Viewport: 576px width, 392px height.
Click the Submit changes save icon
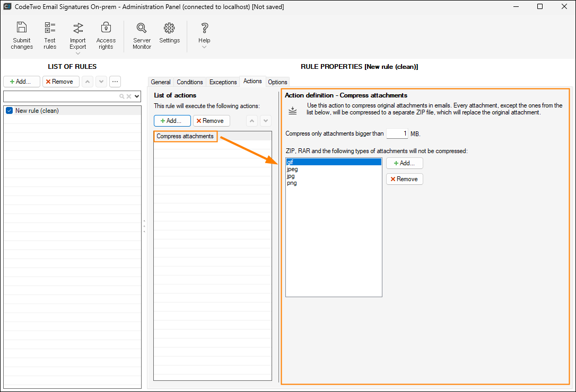22,28
